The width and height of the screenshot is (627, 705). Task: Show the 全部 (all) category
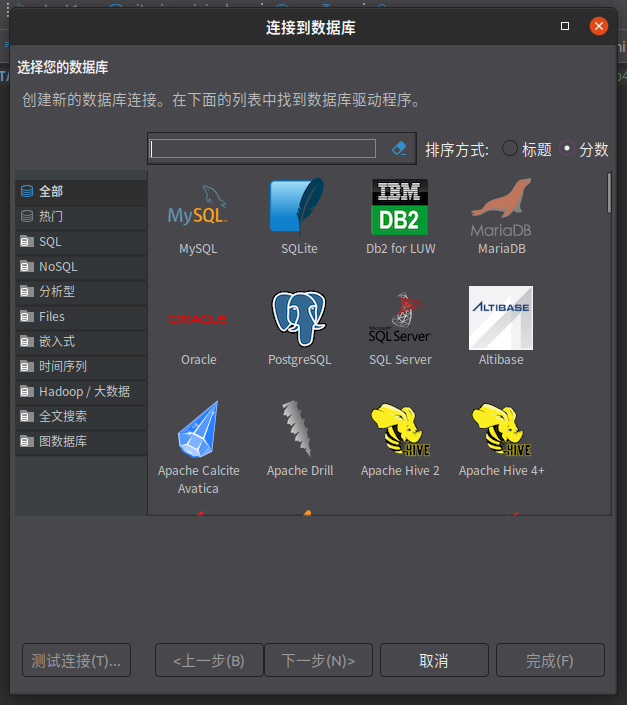coord(81,192)
